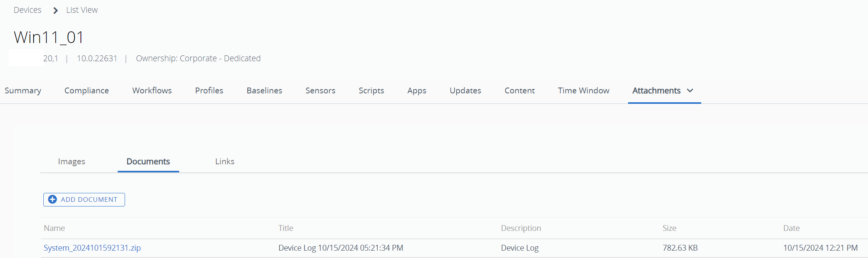The image size is (868, 258).
Task: Select the Time Window tab
Action: (584, 91)
